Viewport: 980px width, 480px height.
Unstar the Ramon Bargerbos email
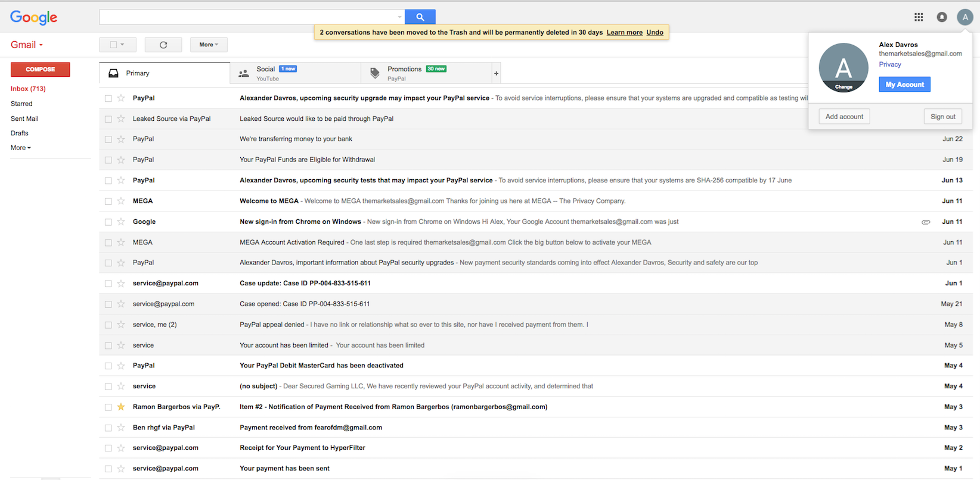(121, 407)
